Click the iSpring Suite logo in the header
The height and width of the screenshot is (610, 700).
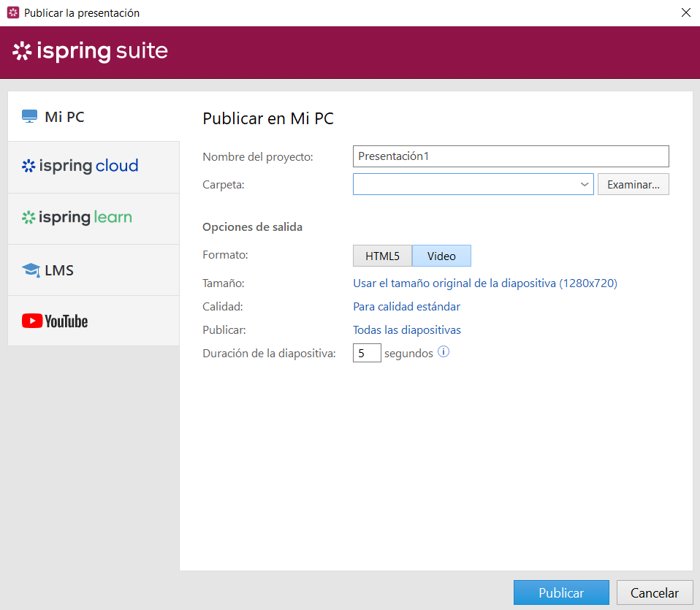click(x=89, y=51)
